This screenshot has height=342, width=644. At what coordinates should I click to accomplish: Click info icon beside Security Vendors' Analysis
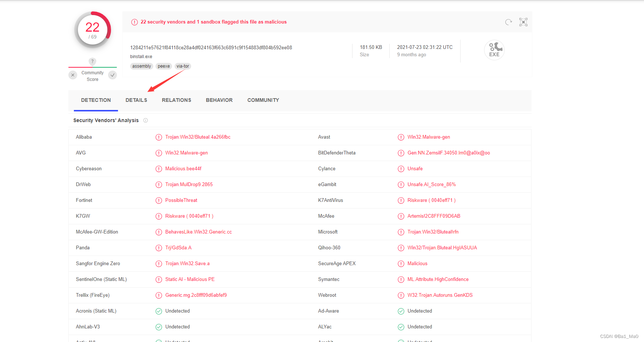coord(146,120)
